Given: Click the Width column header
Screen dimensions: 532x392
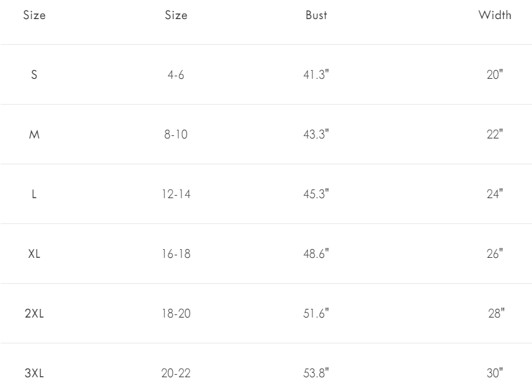Looking at the screenshot, I should click(494, 15).
